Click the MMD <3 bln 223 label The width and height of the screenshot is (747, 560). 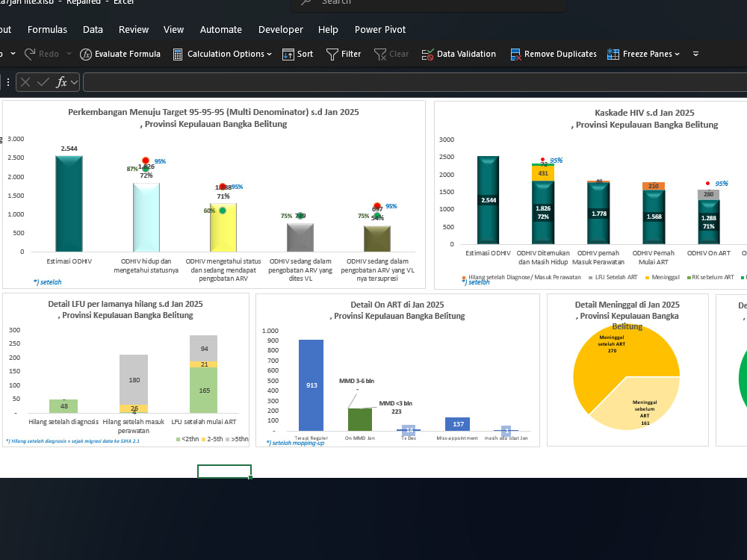coord(396,407)
